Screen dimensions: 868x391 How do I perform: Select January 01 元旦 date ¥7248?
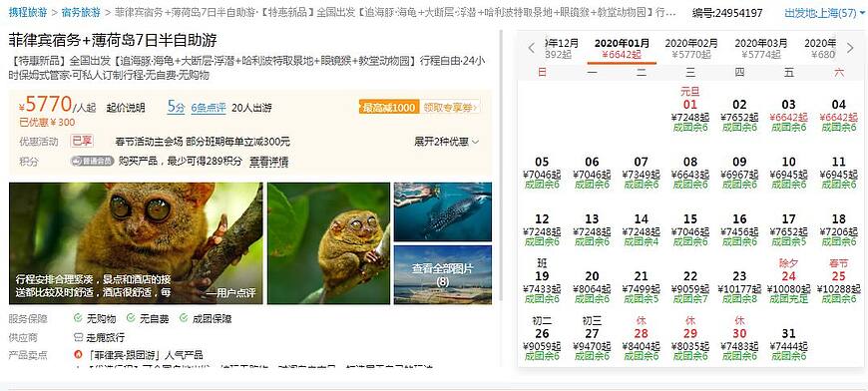coord(689,109)
